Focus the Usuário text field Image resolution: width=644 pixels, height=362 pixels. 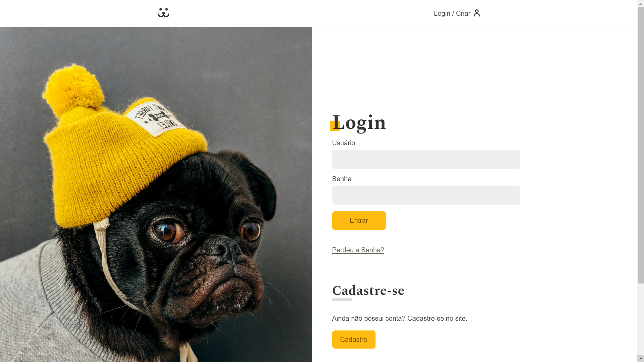(x=426, y=159)
